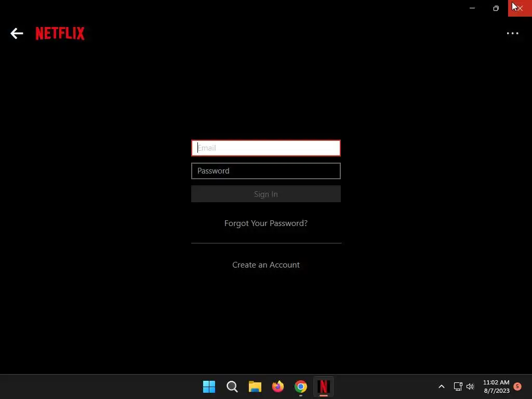
Task: Open Firefox from the taskbar
Action: (x=278, y=387)
